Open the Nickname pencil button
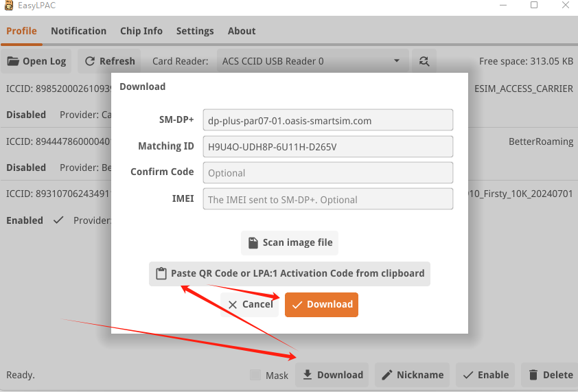This screenshot has height=392, width=578. pos(412,375)
